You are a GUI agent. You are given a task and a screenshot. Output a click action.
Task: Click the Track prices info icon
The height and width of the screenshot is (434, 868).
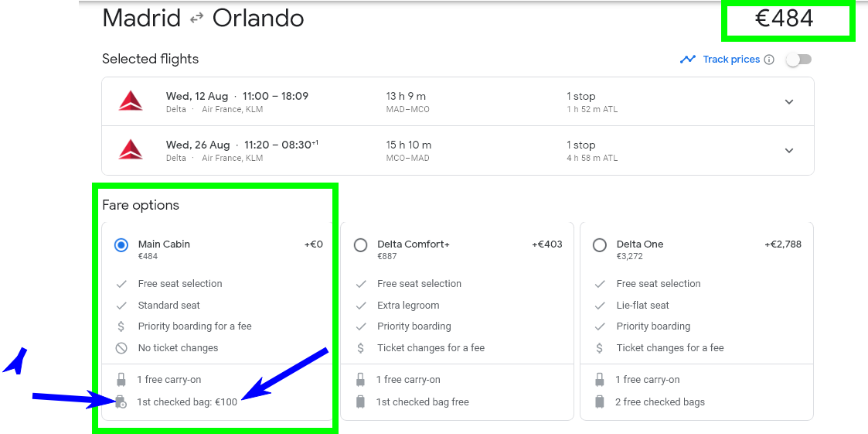point(769,60)
